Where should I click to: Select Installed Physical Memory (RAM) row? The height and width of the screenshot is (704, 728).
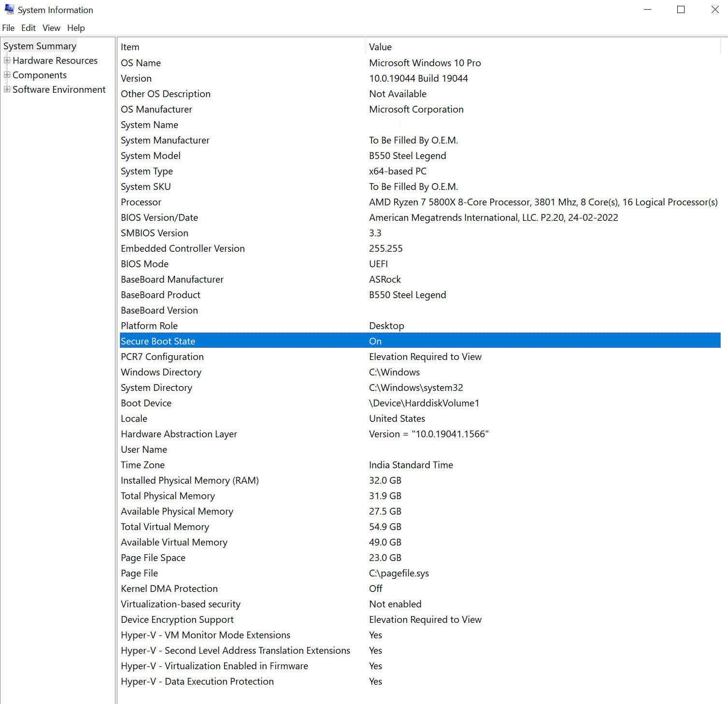420,480
